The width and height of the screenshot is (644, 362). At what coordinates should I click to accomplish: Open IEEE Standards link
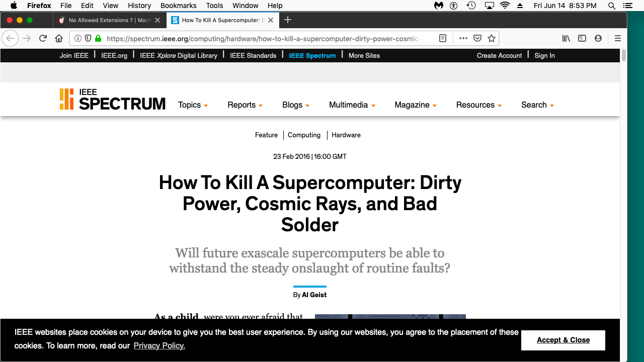tap(253, 55)
